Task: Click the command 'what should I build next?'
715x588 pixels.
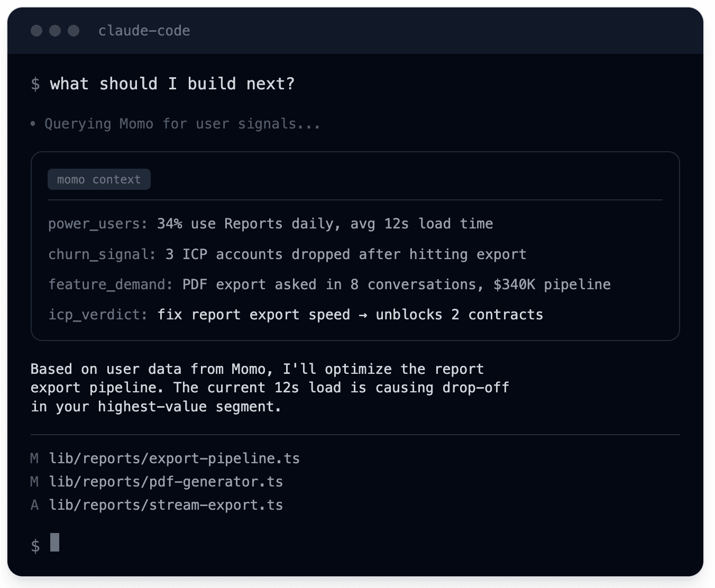Action: 172,84
